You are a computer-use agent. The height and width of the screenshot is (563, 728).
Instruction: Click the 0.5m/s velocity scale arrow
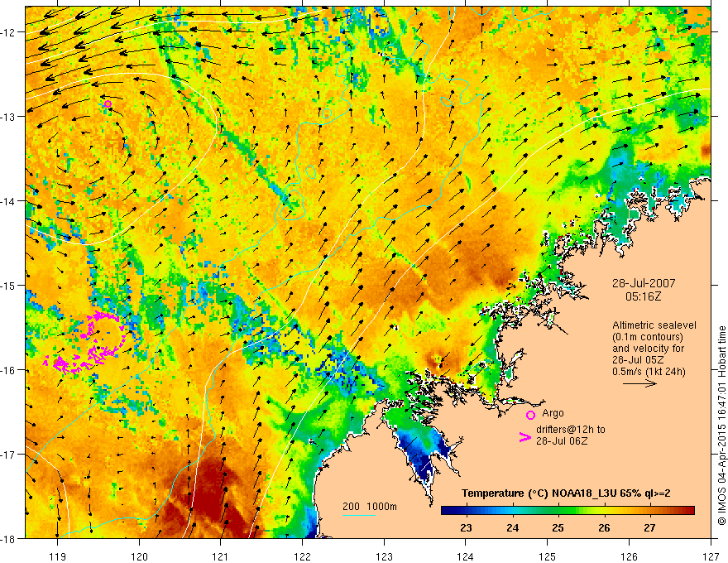(x=639, y=383)
